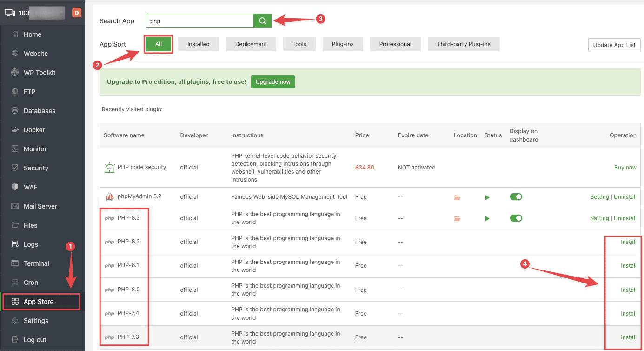Viewport: 644px width, 351px height.
Task: Click the Log out icon
Action: 15,340
